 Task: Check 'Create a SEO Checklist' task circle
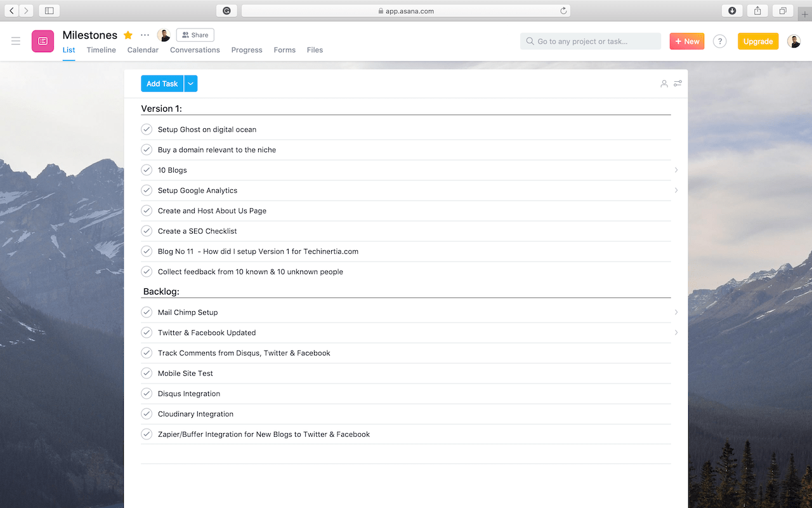(147, 231)
